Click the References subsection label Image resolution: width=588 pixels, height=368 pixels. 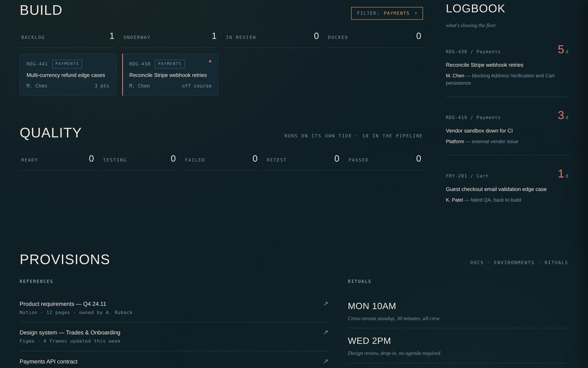36,281
